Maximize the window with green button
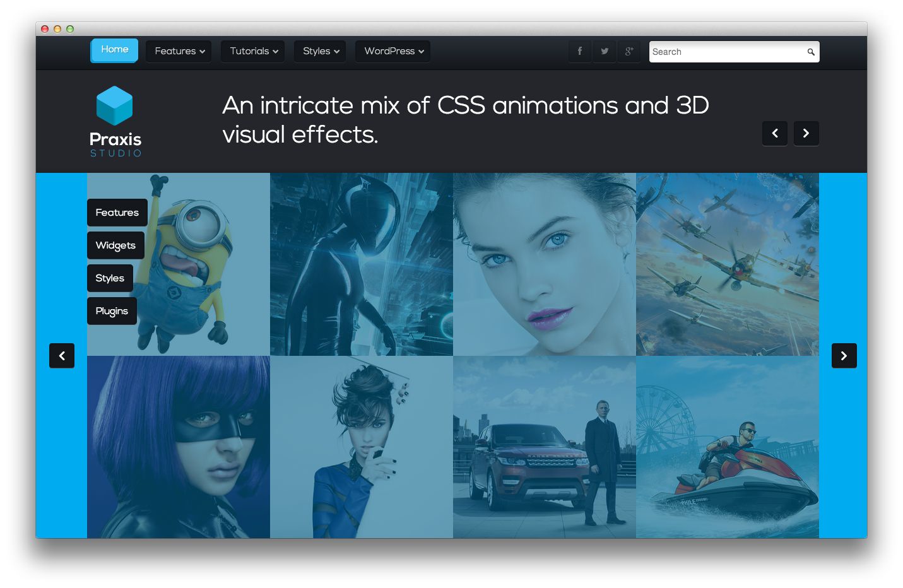This screenshot has height=588, width=903. click(x=70, y=29)
